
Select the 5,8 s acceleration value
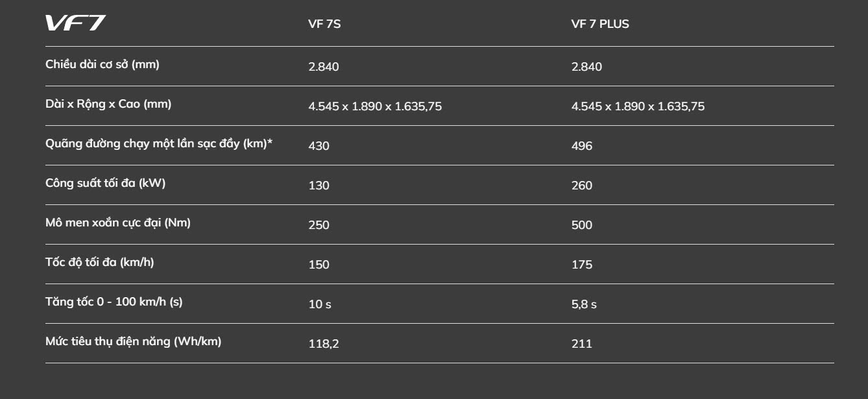click(x=584, y=304)
